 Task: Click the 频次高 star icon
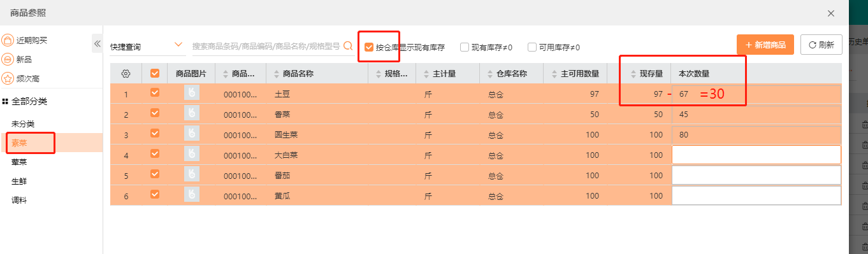(x=8, y=78)
